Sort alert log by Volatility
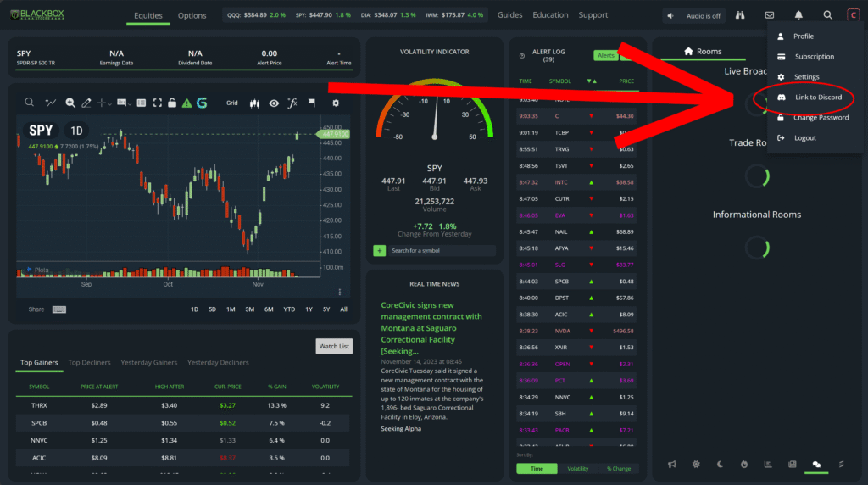 pyautogui.click(x=578, y=468)
